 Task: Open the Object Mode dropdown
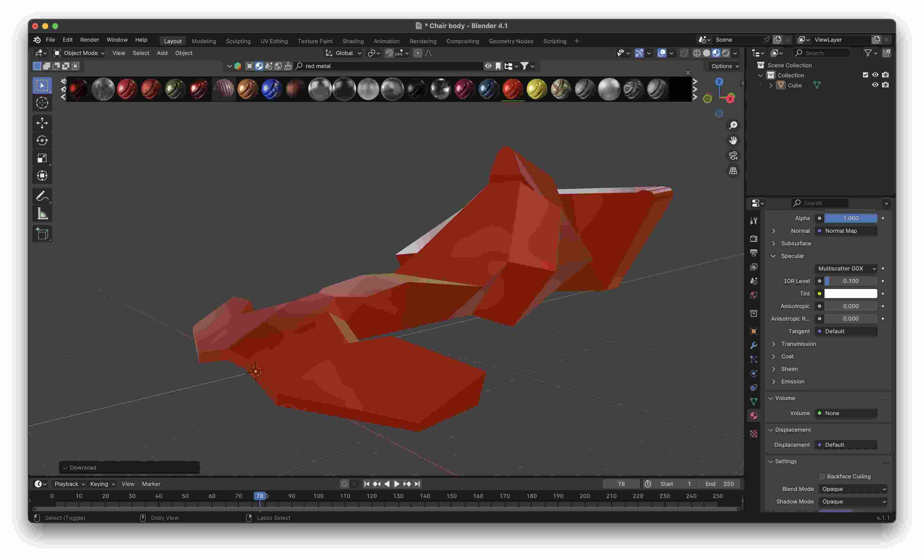pyautogui.click(x=79, y=53)
